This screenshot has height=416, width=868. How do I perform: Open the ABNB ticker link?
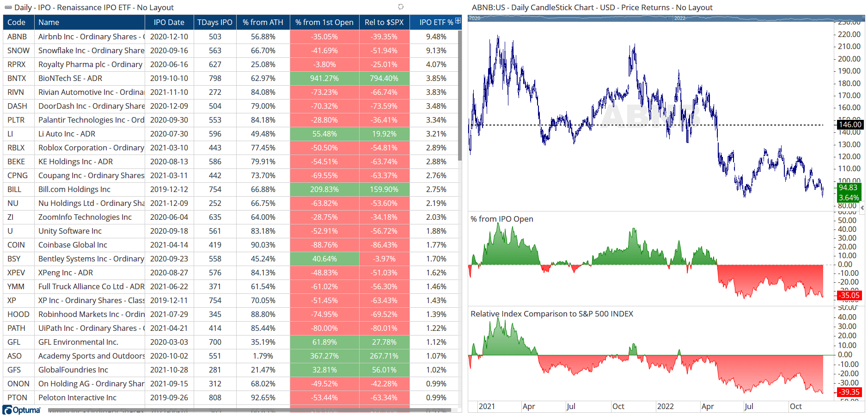point(18,37)
